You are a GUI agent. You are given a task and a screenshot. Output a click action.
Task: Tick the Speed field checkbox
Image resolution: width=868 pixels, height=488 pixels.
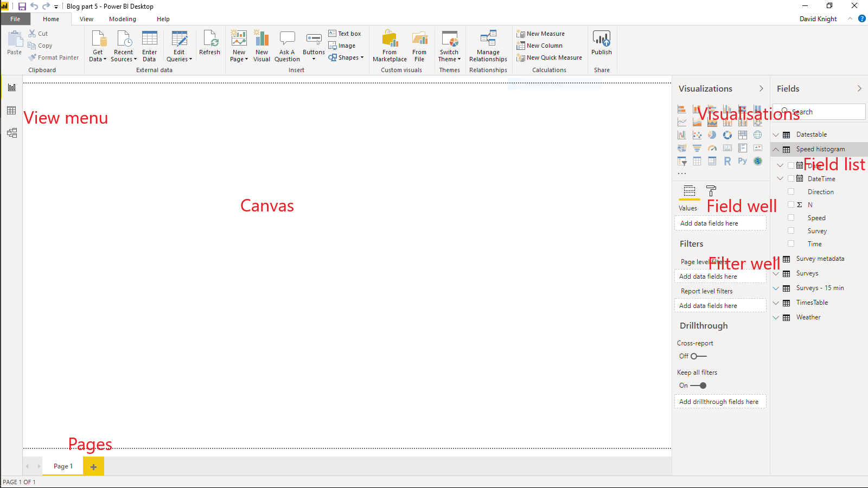coord(791,217)
